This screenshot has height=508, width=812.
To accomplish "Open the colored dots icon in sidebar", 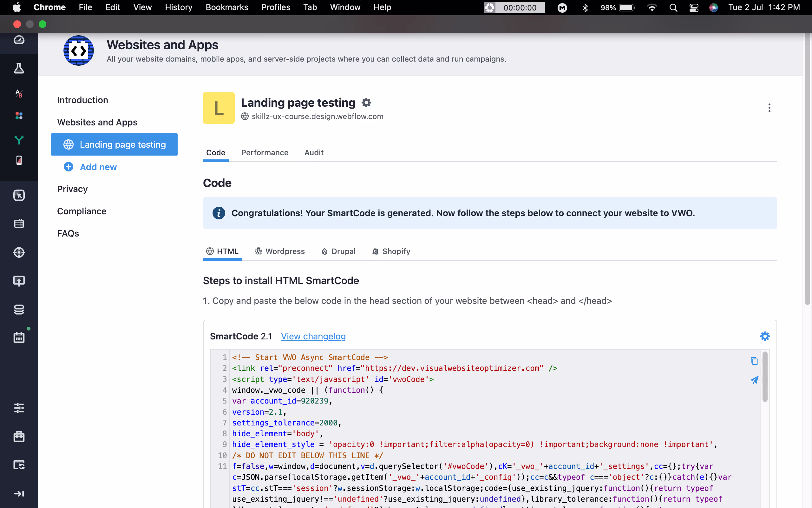I will click(19, 116).
